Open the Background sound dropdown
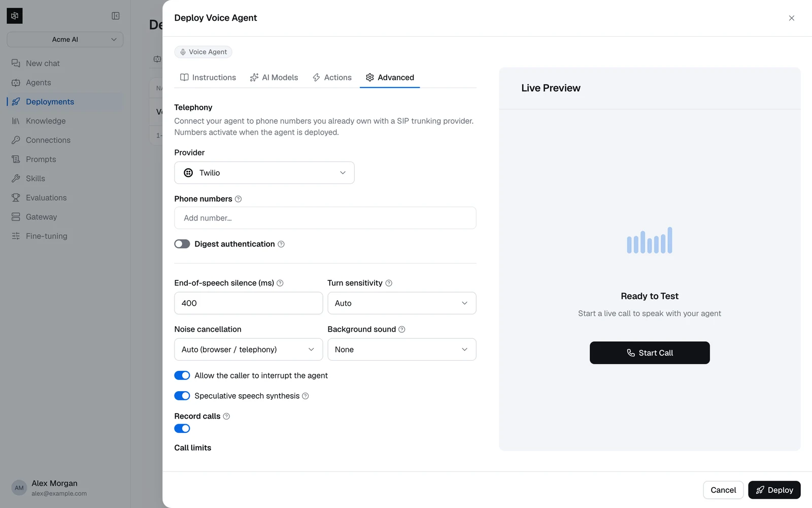The image size is (812, 508). (402, 350)
